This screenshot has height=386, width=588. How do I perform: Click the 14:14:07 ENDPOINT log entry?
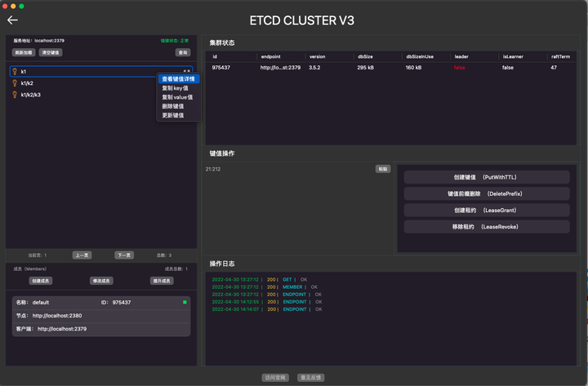tap(266, 309)
